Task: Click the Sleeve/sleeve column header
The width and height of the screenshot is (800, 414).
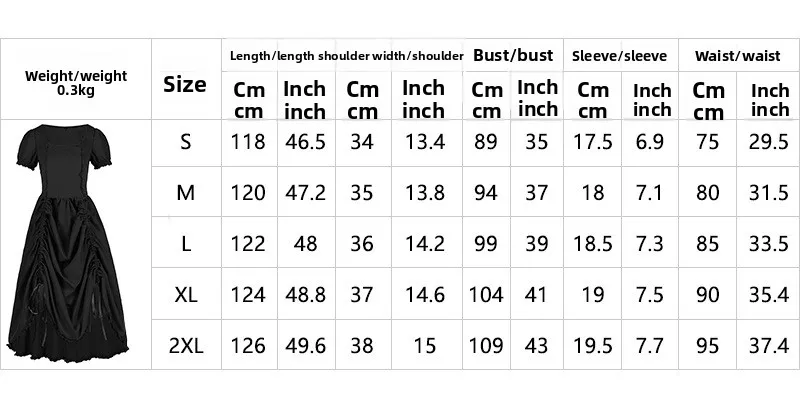Action: [619, 56]
